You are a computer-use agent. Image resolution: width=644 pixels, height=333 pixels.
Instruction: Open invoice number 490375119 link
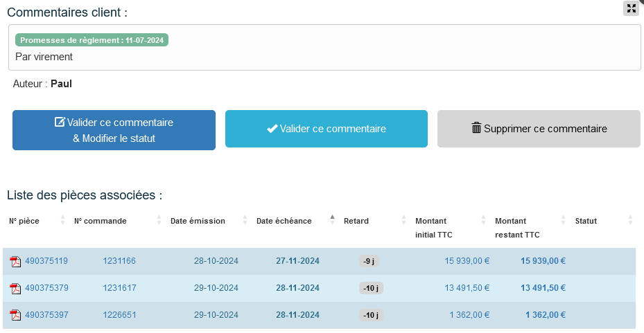(x=46, y=262)
